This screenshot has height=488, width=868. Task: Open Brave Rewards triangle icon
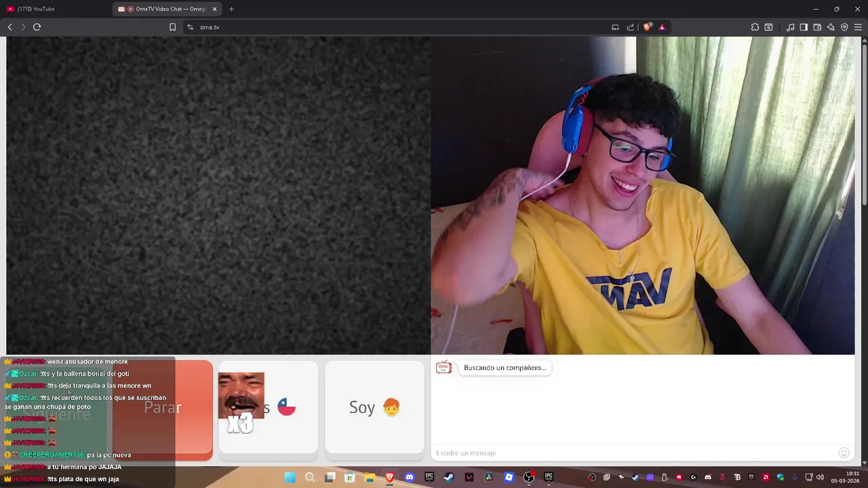point(662,27)
